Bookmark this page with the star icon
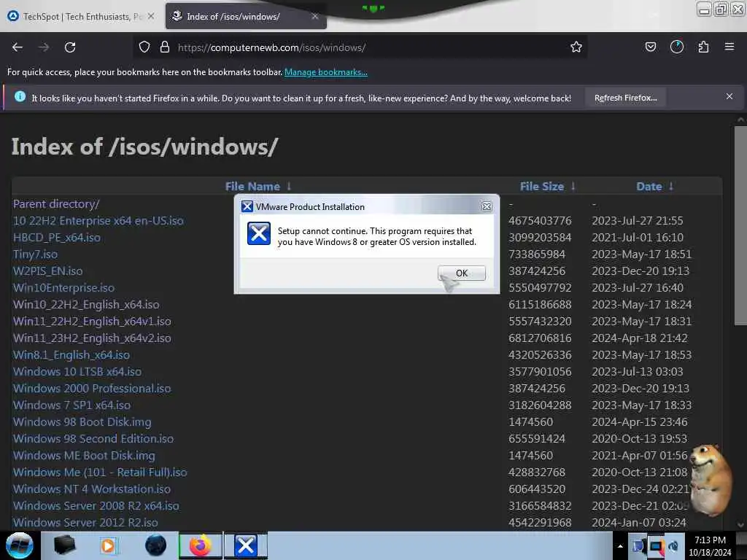Image resolution: width=747 pixels, height=560 pixels. click(576, 47)
